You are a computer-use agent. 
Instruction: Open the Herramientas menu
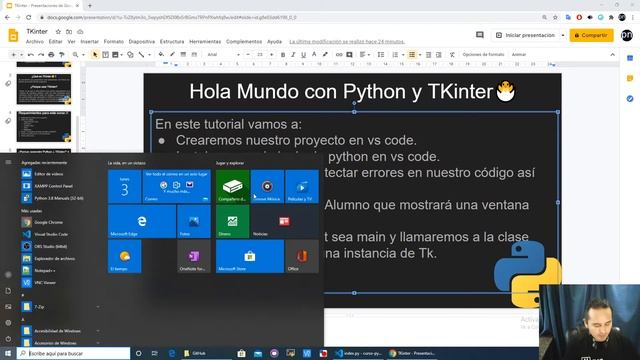click(205, 42)
